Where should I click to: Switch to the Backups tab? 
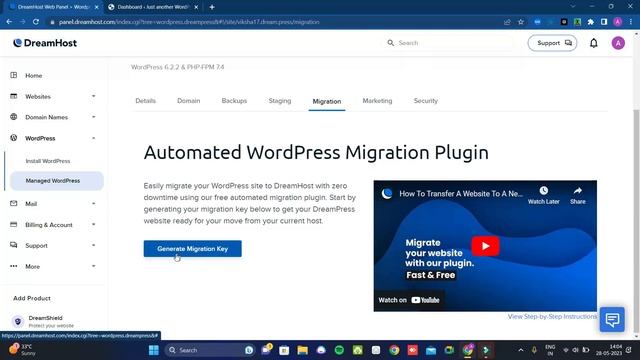[x=234, y=101]
